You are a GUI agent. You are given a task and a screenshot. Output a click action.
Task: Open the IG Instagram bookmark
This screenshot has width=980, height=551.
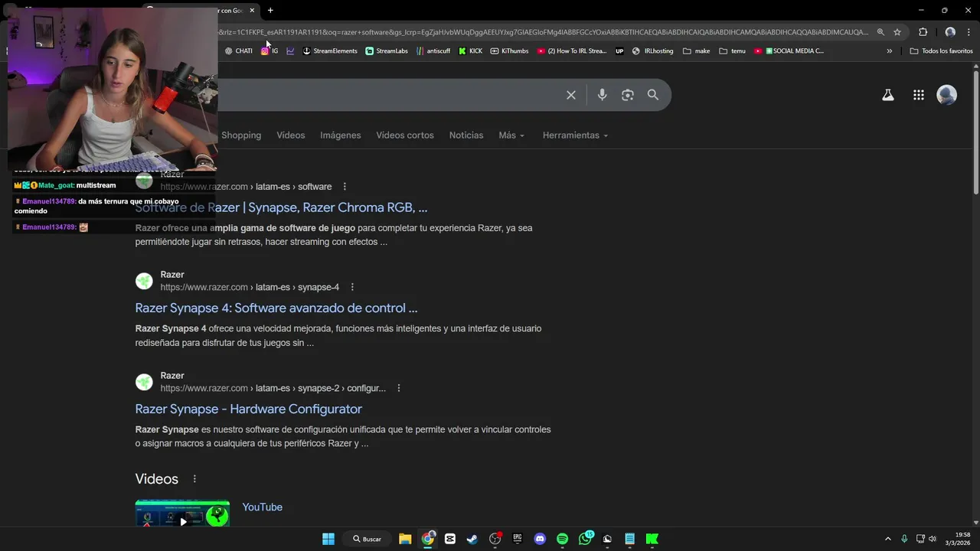pyautogui.click(x=269, y=51)
